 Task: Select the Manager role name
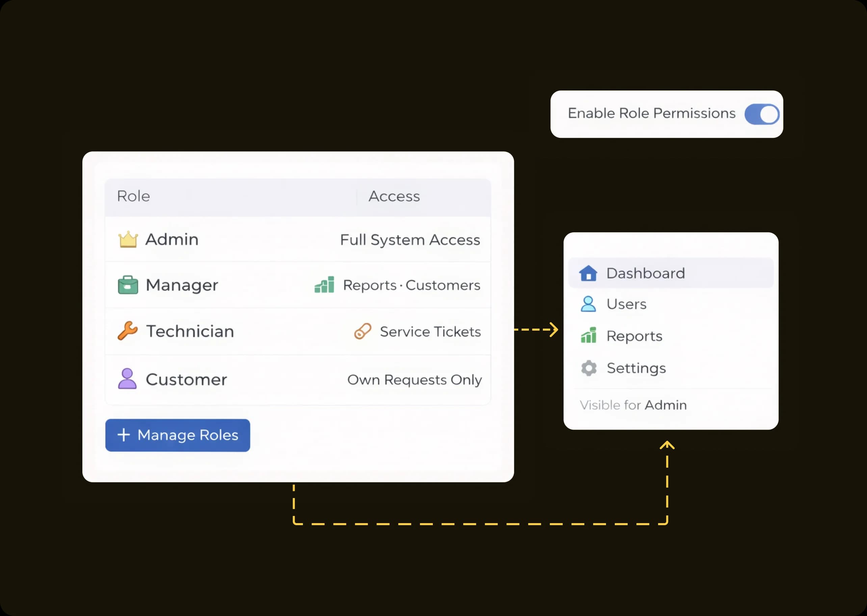pos(182,286)
